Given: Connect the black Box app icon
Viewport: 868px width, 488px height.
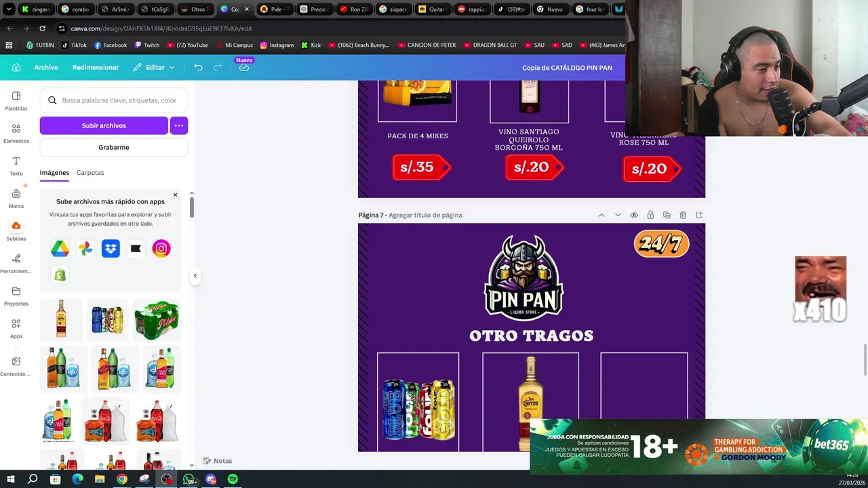Looking at the screenshot, I should (136, 249).
